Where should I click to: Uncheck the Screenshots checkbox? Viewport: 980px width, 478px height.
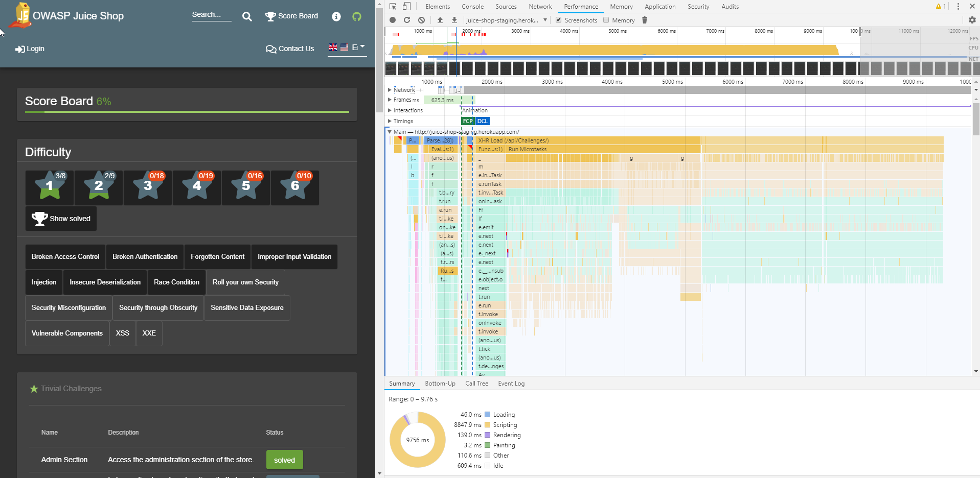(x=559, y=20)
